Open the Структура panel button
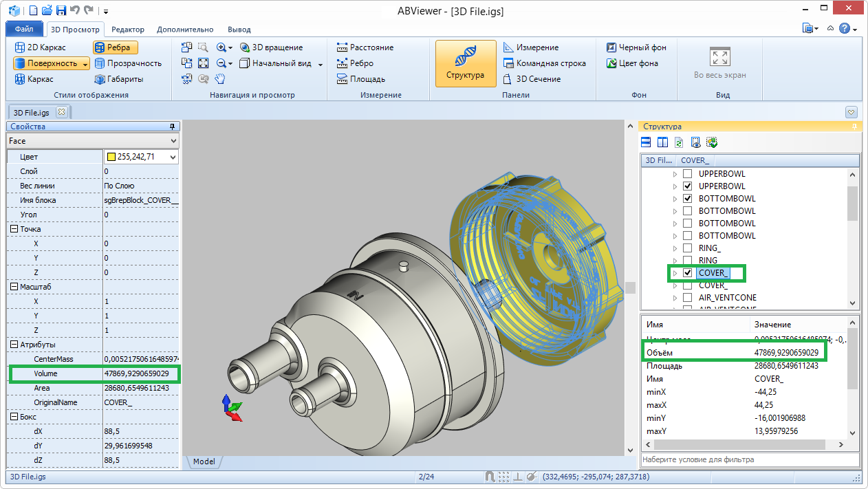The image size is (868, 489). [x=464, y=63]
